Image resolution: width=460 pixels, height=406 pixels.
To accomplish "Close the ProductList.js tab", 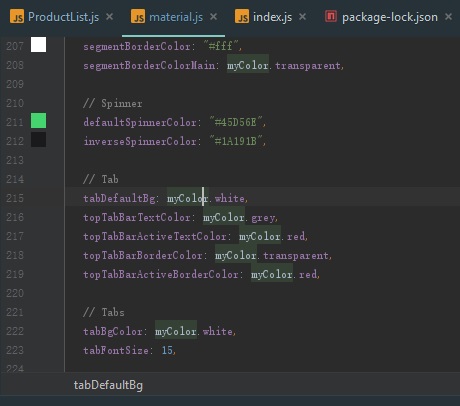I will coord(109,17).
